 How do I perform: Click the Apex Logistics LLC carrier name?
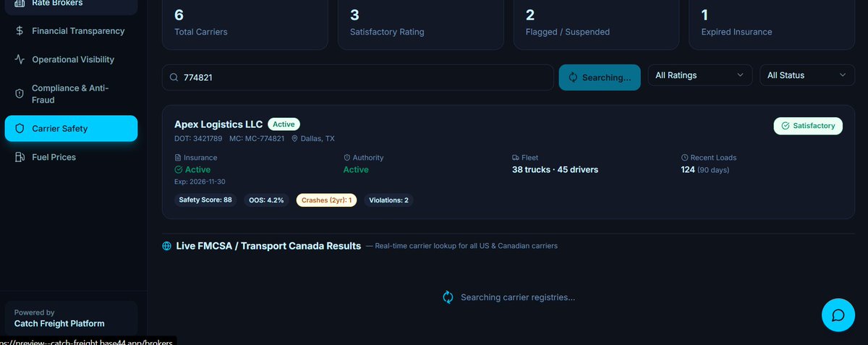(x=218, y=124)
